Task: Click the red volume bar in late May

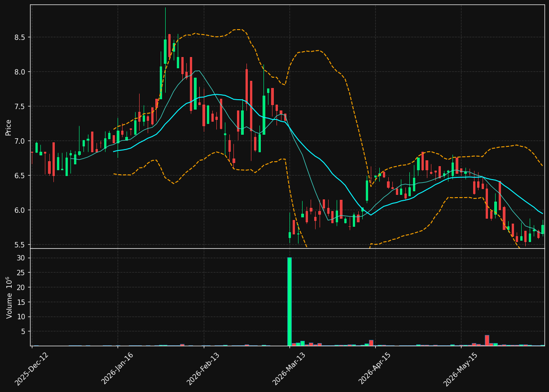Action: 487,340
